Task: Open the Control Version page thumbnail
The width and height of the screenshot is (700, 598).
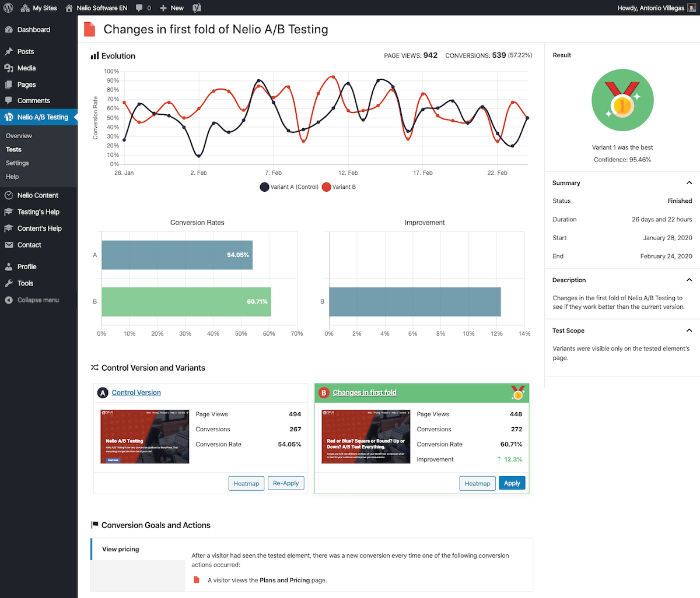Action: pos(145,437)
